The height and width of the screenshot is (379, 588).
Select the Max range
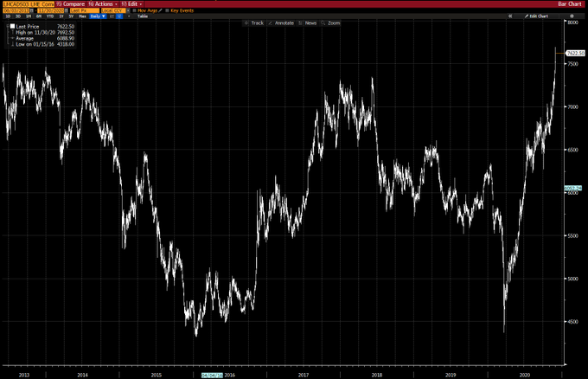82,16
